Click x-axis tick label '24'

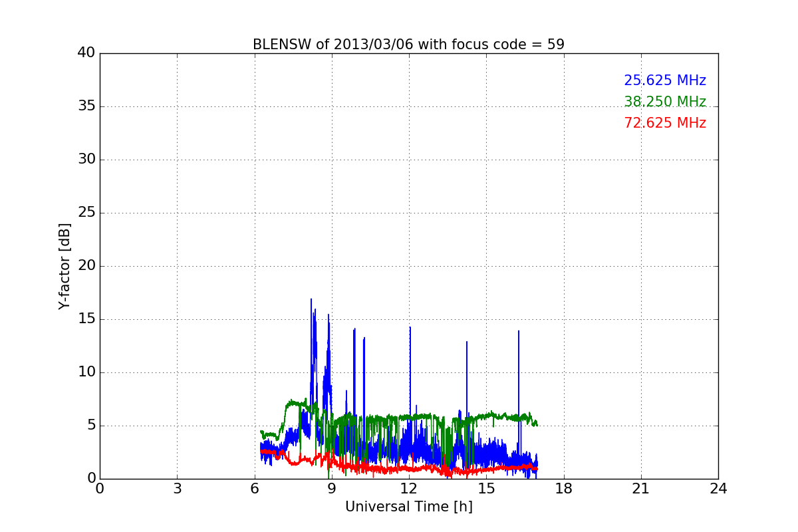point(718,489)
